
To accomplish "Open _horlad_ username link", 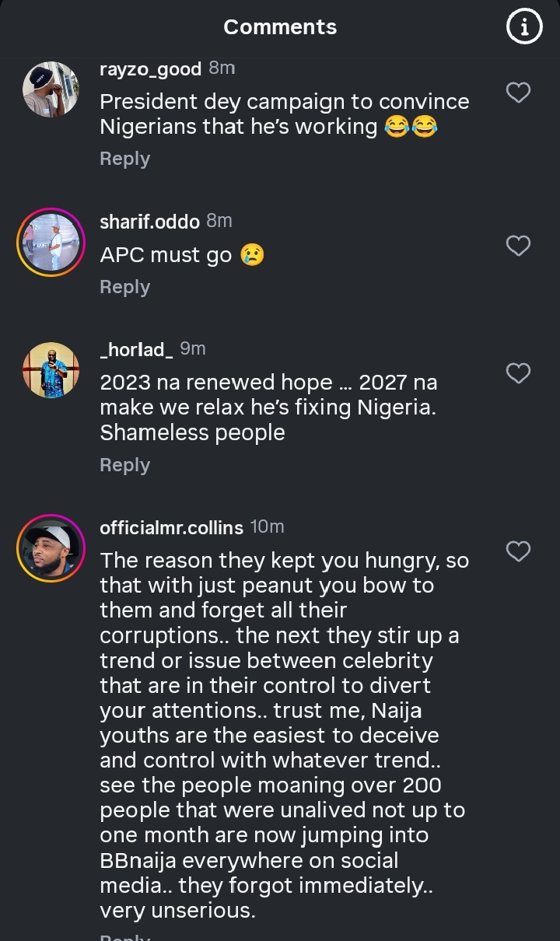I will (136, 349).
